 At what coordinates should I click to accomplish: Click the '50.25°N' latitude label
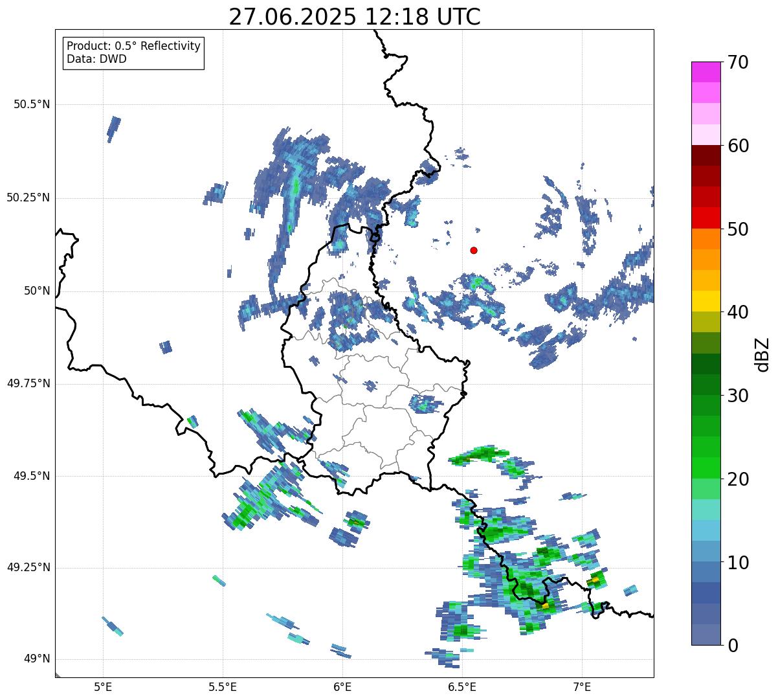point(28,198)
